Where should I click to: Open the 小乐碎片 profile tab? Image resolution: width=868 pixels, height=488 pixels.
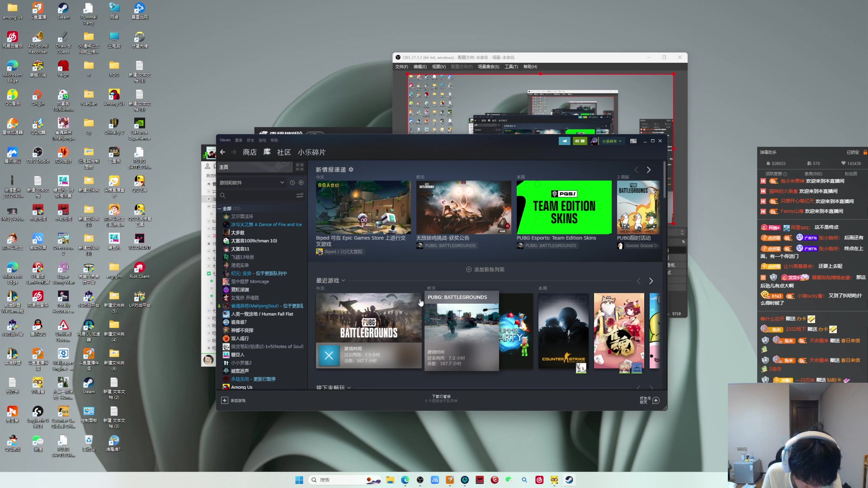(311, 152)
